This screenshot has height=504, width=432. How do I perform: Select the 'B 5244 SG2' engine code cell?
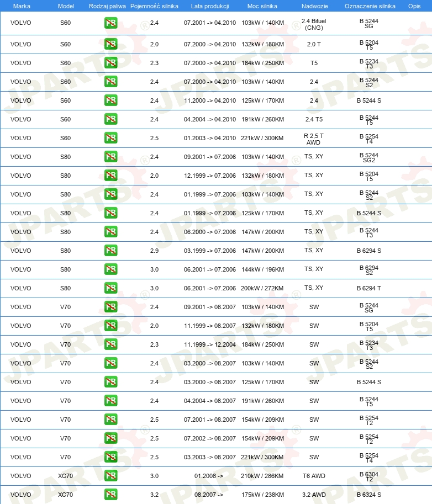tap(369, 157)
